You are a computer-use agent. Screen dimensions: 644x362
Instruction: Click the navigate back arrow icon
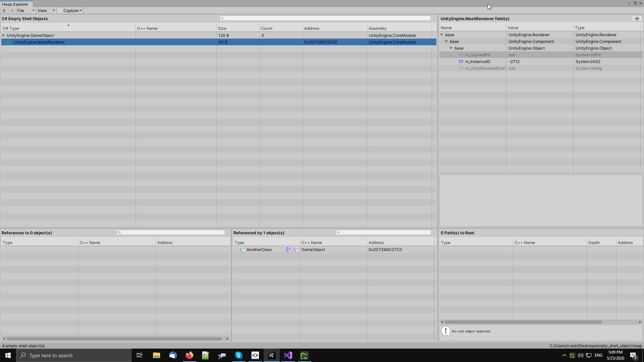click(x=4, y=10)
